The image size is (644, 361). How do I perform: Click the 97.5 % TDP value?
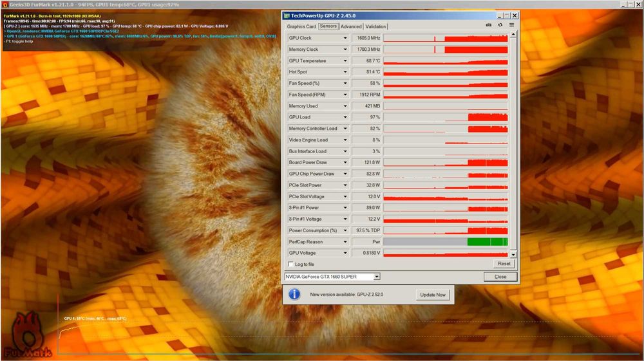(366, 230)
